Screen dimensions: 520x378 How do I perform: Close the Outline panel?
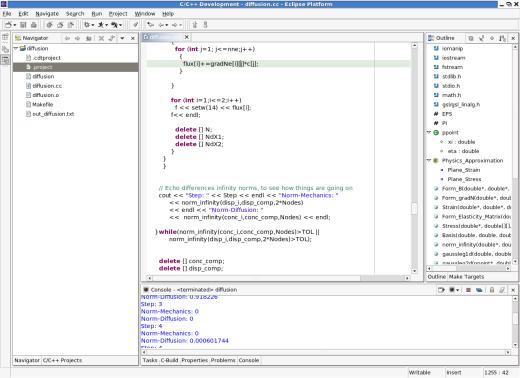click(x=513, y=38)
